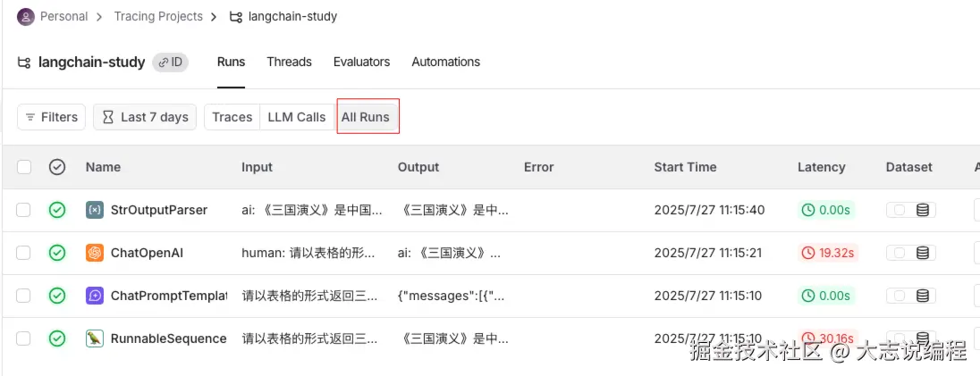Click the StrOutputParser run icon

(95, 210)
